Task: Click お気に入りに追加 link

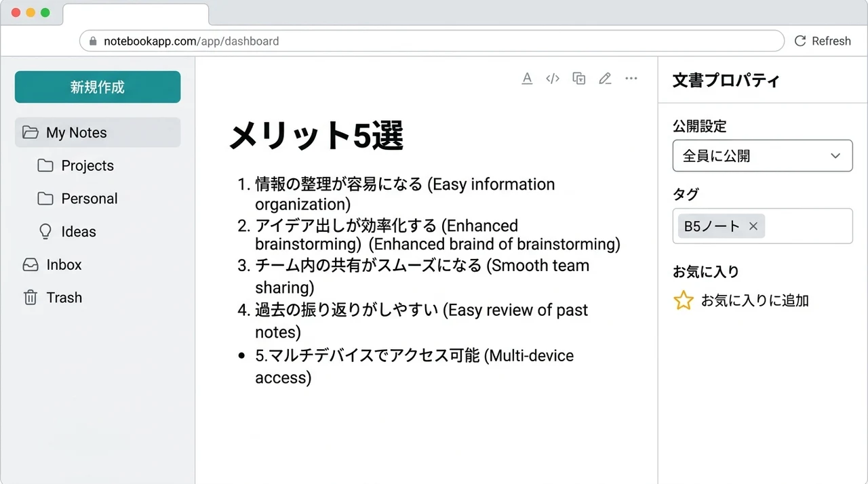Action: (x=755, y=300)
